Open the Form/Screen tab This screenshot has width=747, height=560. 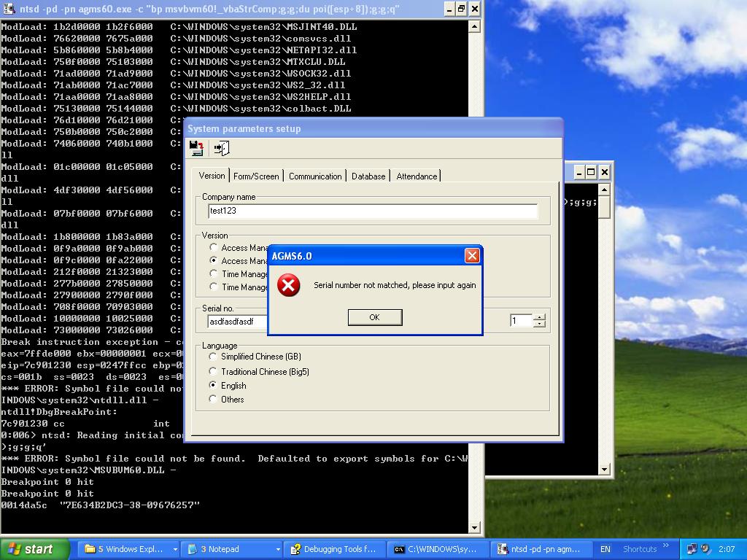pos(256,176)
